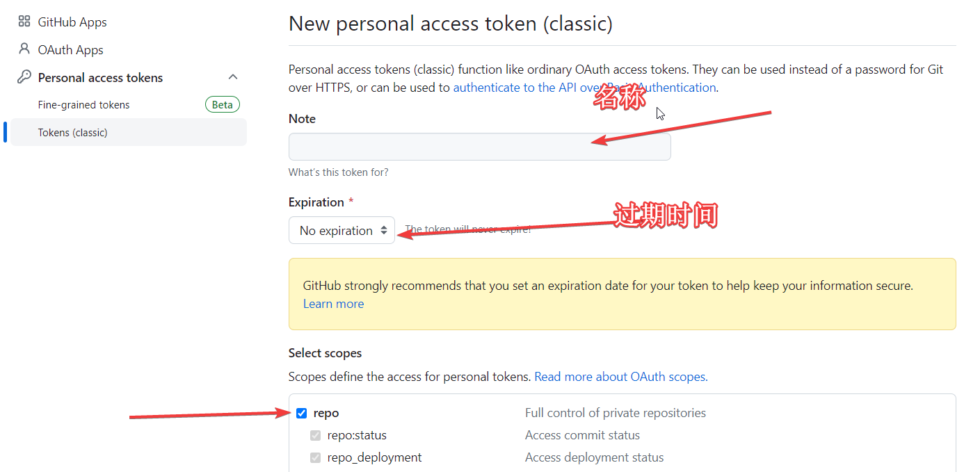The width and height of the screenshot is (980, 472).
Task: Click the repo:status scope label
Action: click(357, 435)
